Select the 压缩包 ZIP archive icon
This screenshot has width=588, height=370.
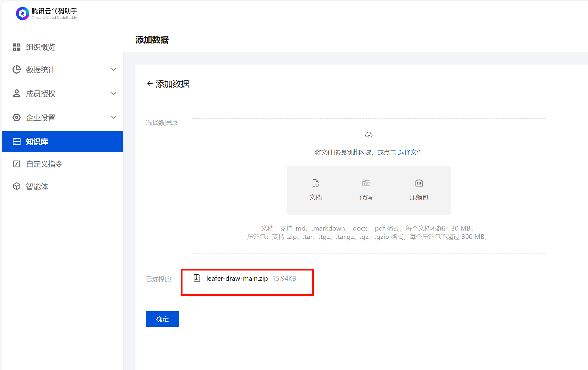pos(419,183)
